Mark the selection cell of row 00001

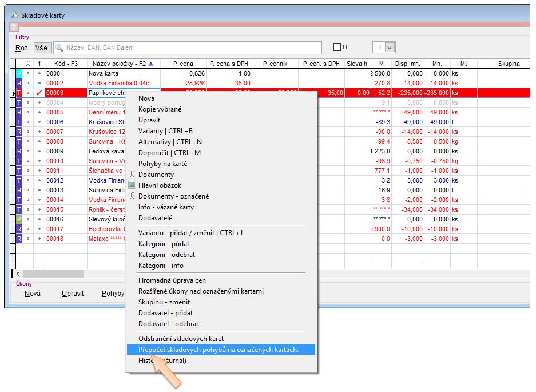[x=39, y=74]
